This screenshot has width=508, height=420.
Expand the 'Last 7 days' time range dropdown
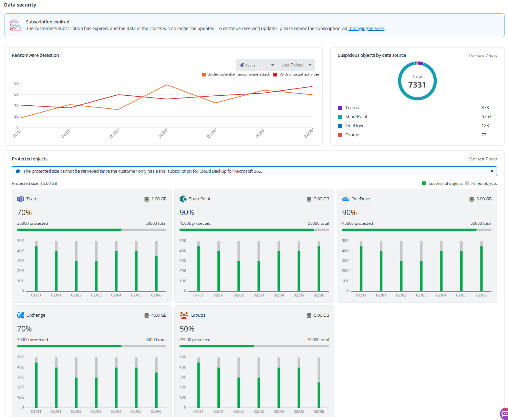pyautogui.click(x=296, y=65)
